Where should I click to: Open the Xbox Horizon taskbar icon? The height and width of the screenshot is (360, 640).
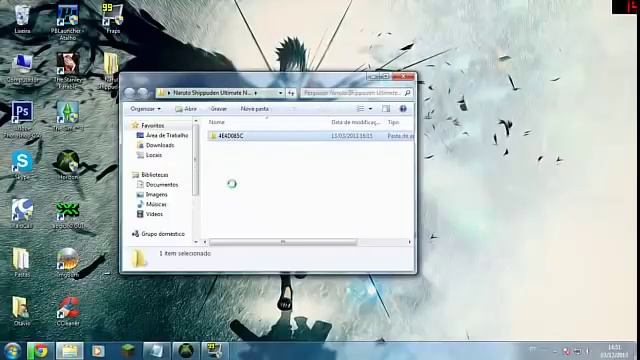tap(186, 351)
